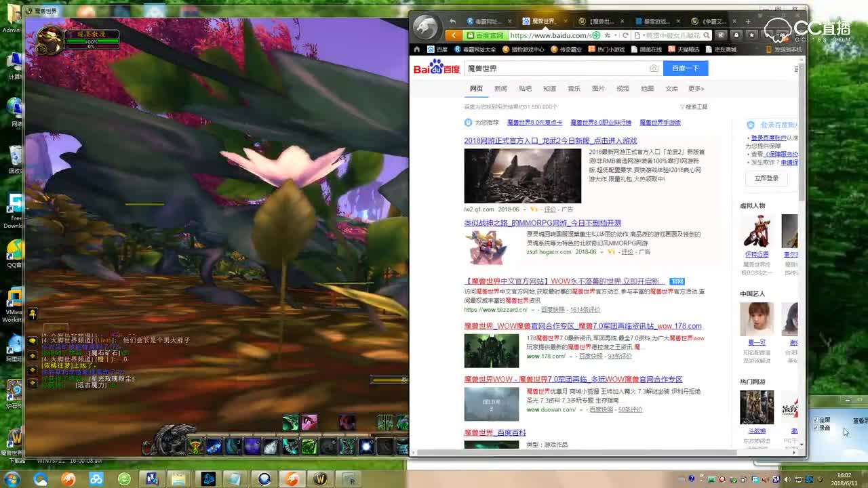This screenshot has width=868, height=488.
Task: Click the wow.178.com result title link
Action: [x=583, y=326]
